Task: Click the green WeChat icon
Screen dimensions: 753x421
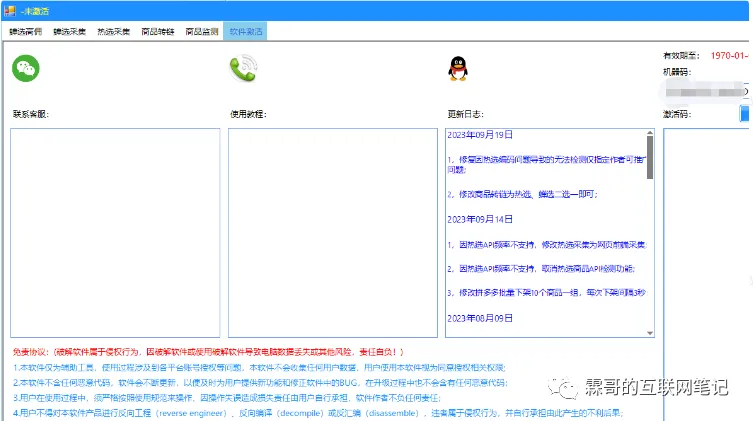Action: click(25, 68)
